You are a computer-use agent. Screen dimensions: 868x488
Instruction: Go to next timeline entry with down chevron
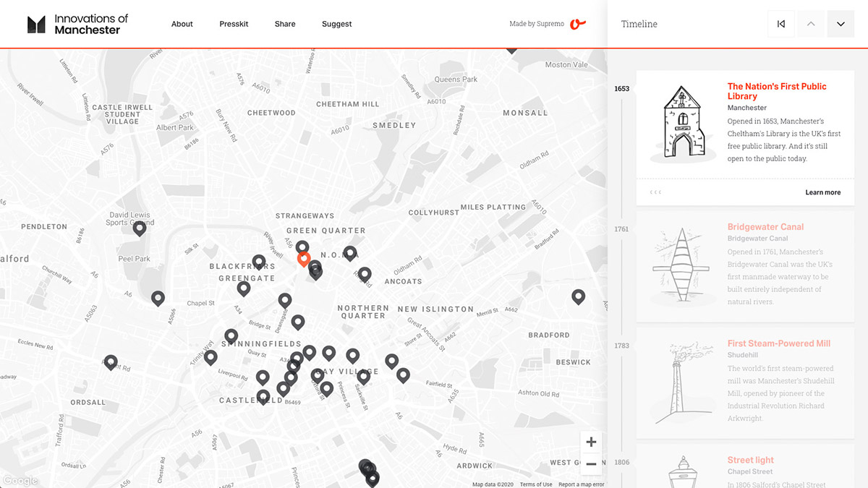841,24
